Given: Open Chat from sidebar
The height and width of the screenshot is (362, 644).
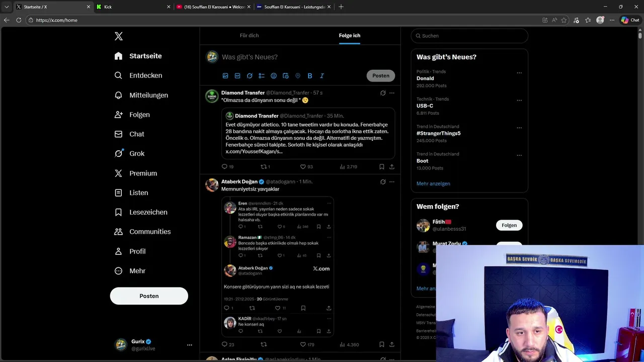Looking at the screenshot, I should click(129, 134).
